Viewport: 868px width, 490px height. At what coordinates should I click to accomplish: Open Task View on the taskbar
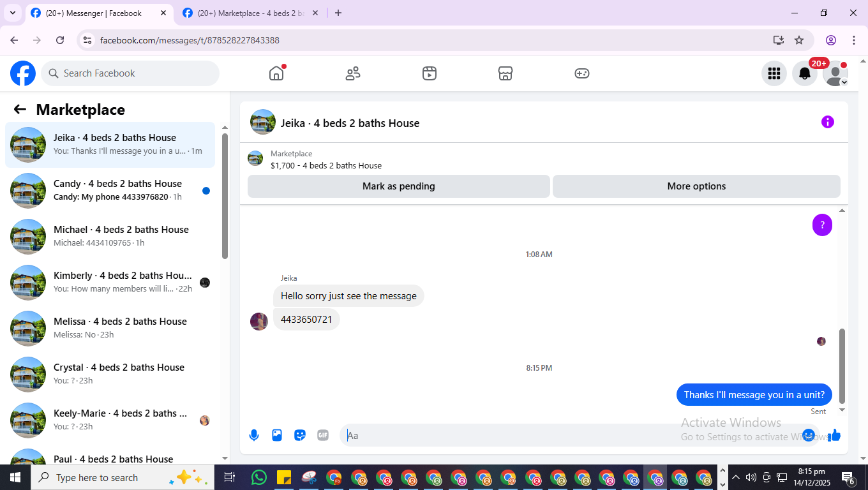(230, 477)
